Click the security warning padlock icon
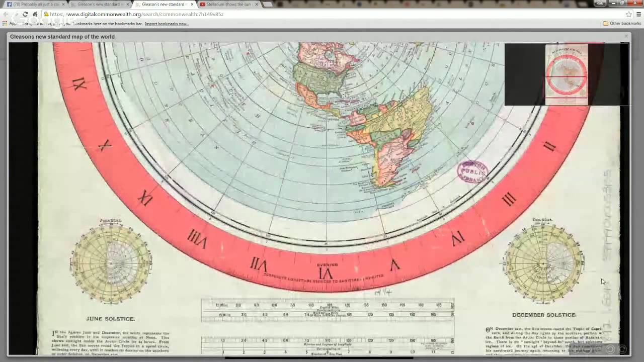 46,14
